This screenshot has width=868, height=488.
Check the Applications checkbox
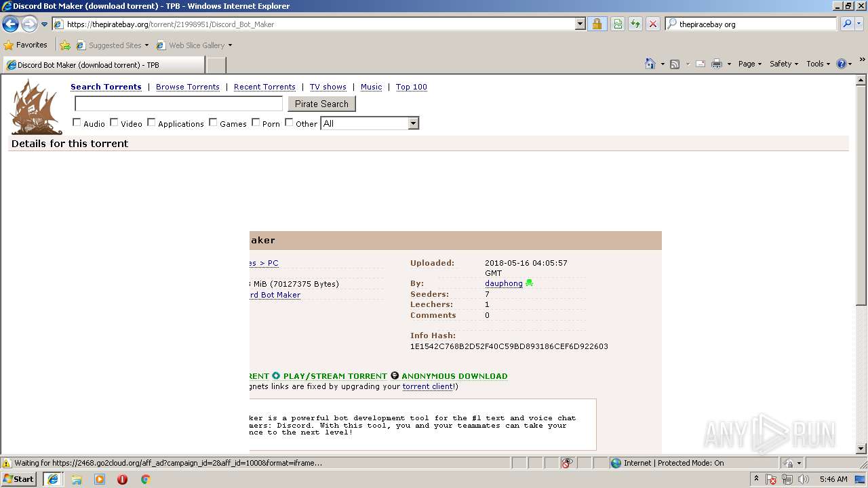pyautogui.click(x=151, y=123)
